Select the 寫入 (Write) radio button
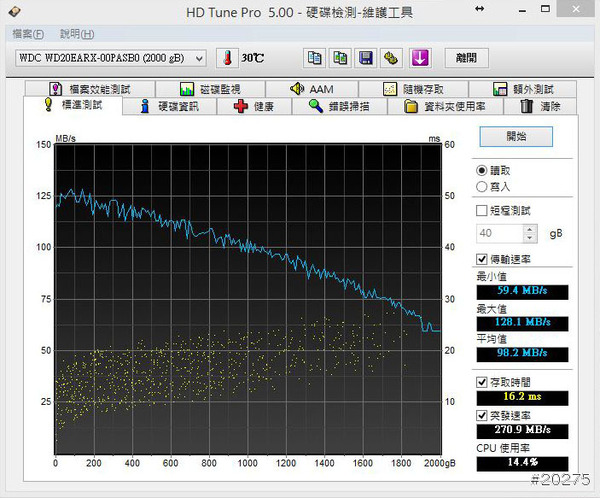 483,186
